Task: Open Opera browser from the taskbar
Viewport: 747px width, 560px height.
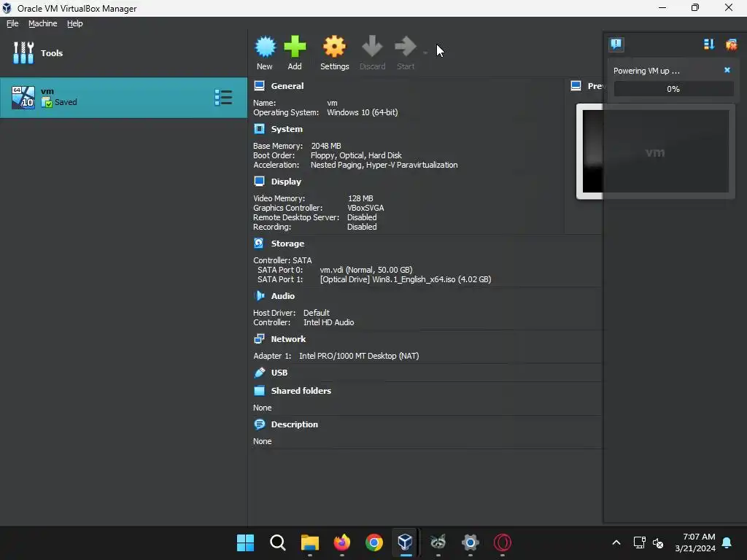Action: coord(502,542)
